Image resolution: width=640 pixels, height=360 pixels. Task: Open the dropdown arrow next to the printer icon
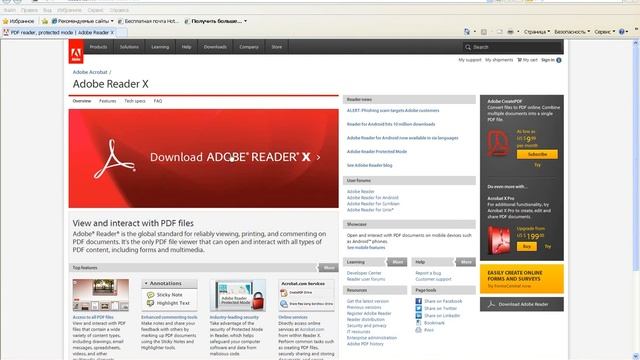point(518,32)
